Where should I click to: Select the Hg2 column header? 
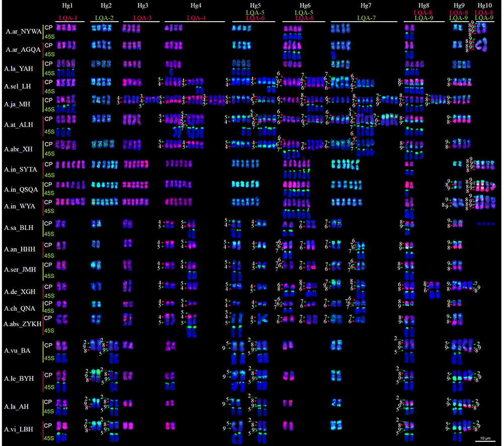[106, 6]
